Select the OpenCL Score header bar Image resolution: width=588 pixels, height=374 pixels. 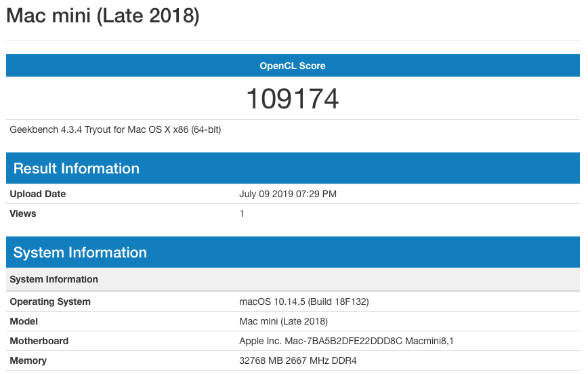pos(293,66)
